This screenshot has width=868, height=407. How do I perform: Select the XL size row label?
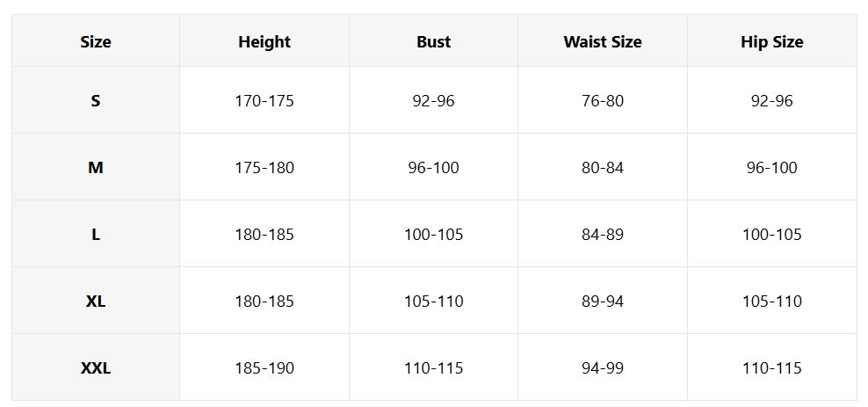(x=95, y=302)
